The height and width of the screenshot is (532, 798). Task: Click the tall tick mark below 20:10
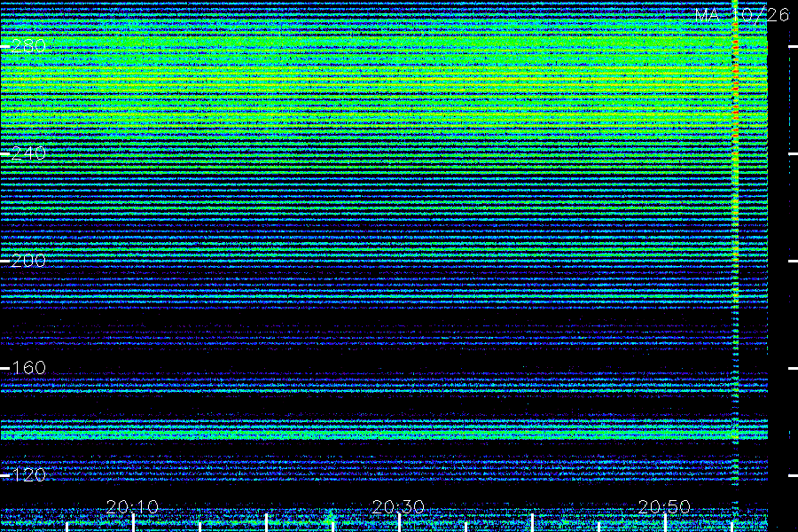[133, 523]
